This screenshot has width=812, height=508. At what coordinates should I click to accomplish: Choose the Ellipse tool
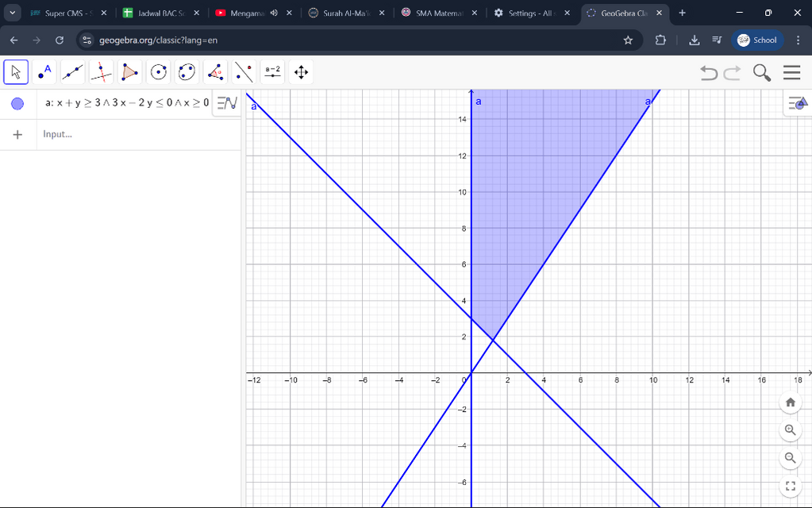(x=187, y=72)
